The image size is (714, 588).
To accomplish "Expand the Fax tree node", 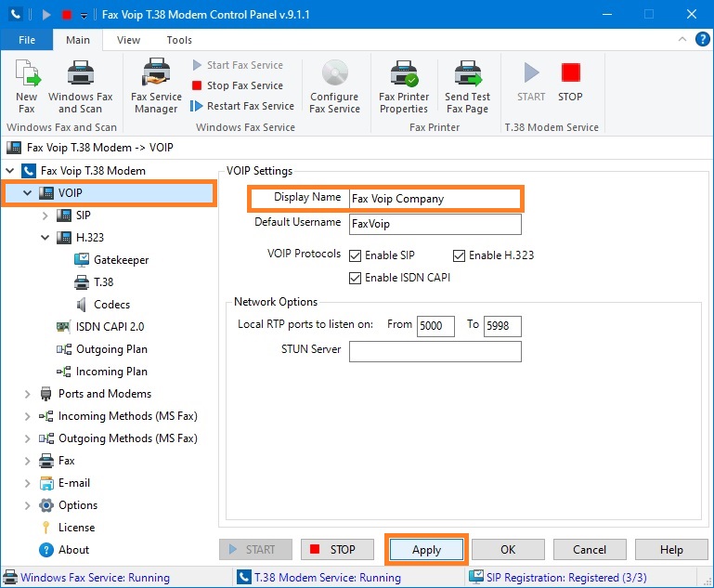I will tap(27, 461).
